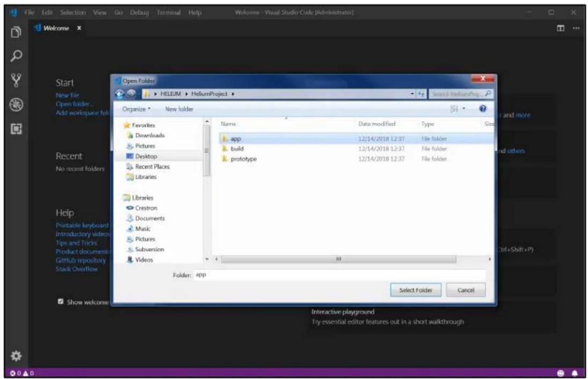Select Crestron under Libraries
The height and width of the screenshot is (379, 588).
pyautogui.click(x=146, y=208)
